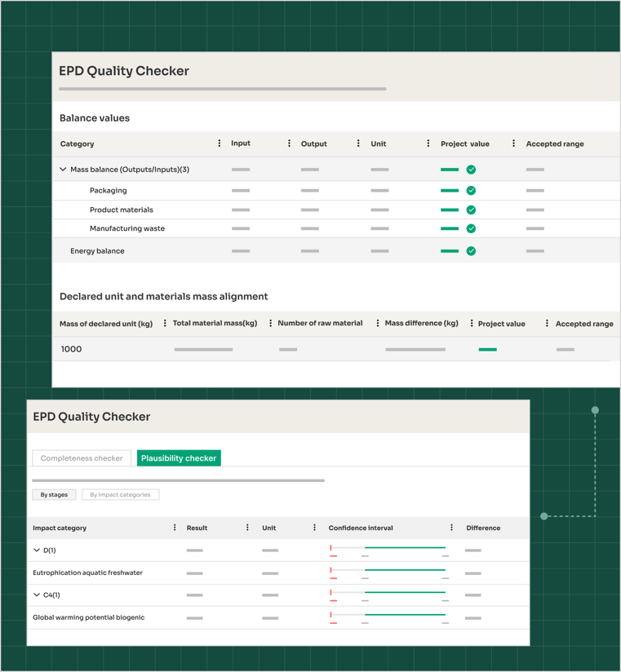Click the By stages button
Image resolution: width=621 pixels, height=672 pixels.
(x=54, y=495)
